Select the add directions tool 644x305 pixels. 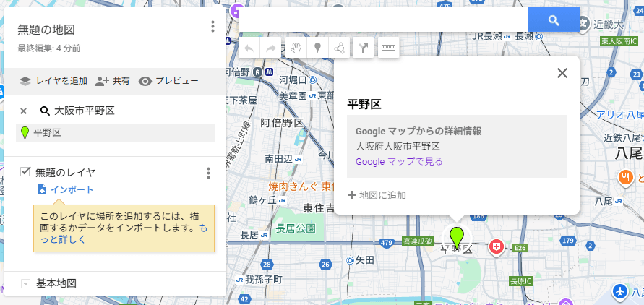pyautogui.click(x=363, y=48)
